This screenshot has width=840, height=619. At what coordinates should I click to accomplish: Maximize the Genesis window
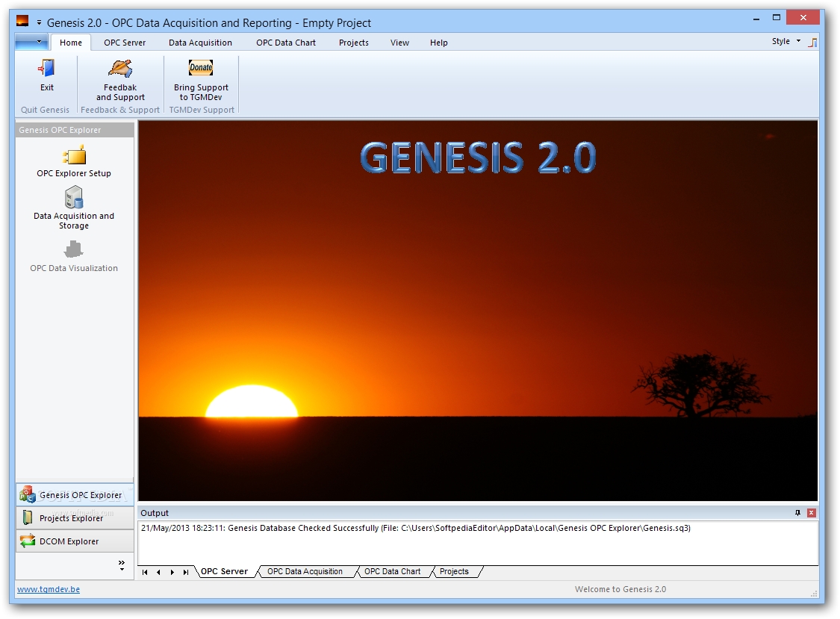(777, 18)
